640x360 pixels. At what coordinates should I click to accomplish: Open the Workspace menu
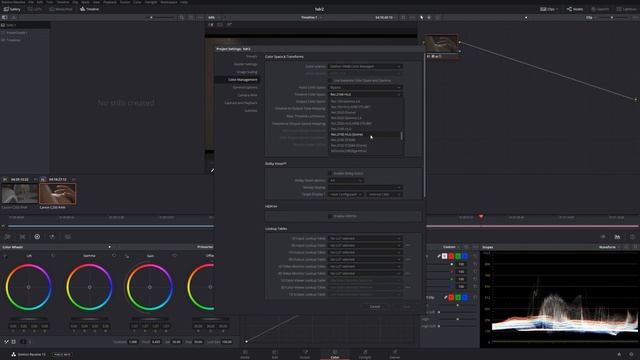[169, 2]
